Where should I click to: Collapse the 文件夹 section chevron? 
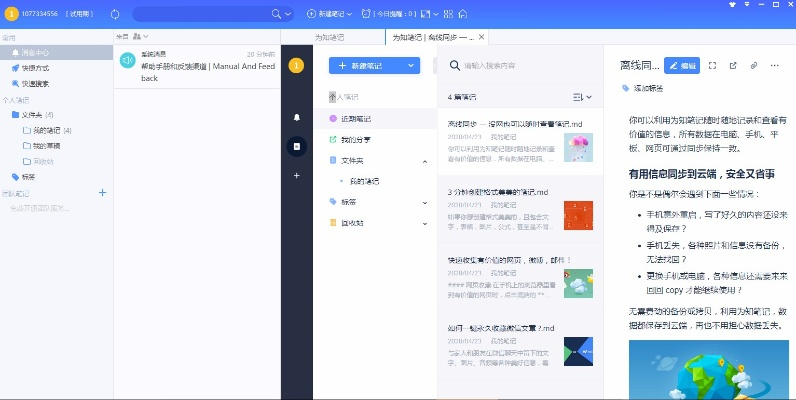pos(425,161)
